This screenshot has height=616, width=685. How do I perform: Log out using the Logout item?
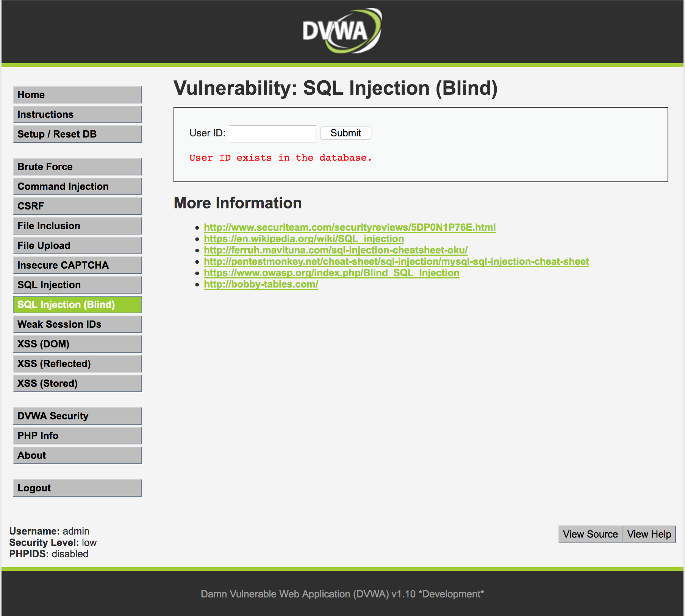pyautogui.click(x=77, y=488)
